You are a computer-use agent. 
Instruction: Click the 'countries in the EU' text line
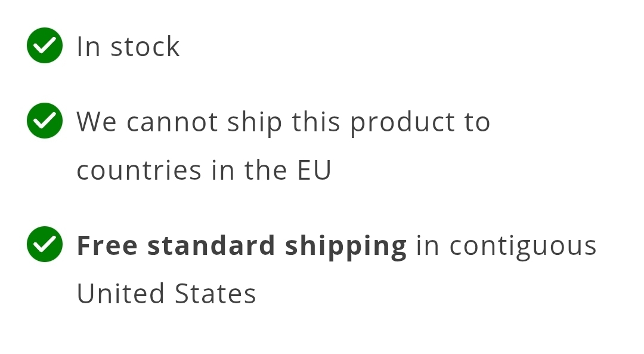(204, 170)
